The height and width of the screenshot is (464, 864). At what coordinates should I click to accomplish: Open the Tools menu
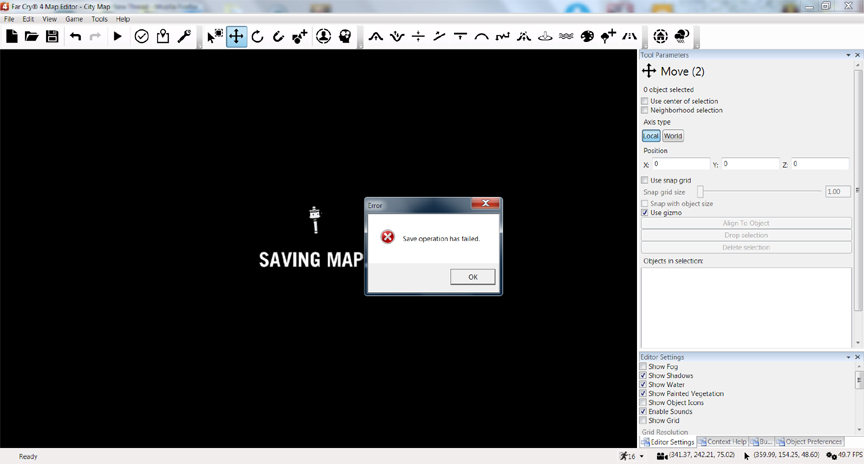pyautogui.click(x=99, y=19)
